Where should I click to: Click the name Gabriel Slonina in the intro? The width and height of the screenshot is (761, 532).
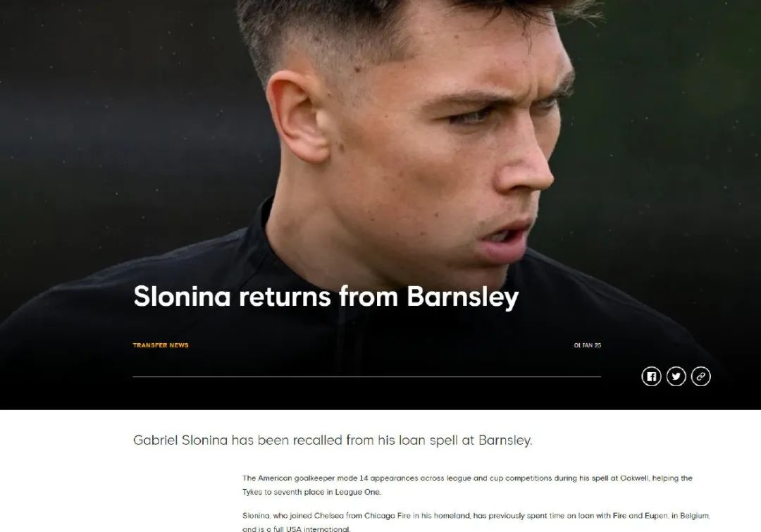click(180, 440)
